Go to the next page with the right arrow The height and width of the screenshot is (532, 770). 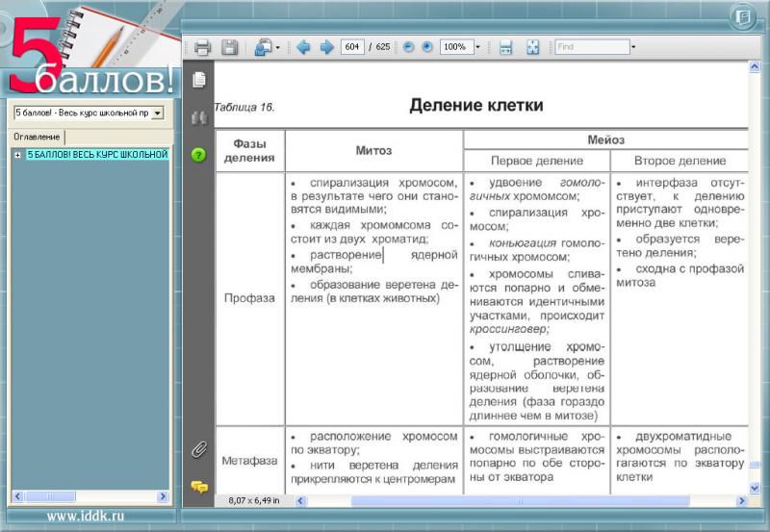pos(326,47)
